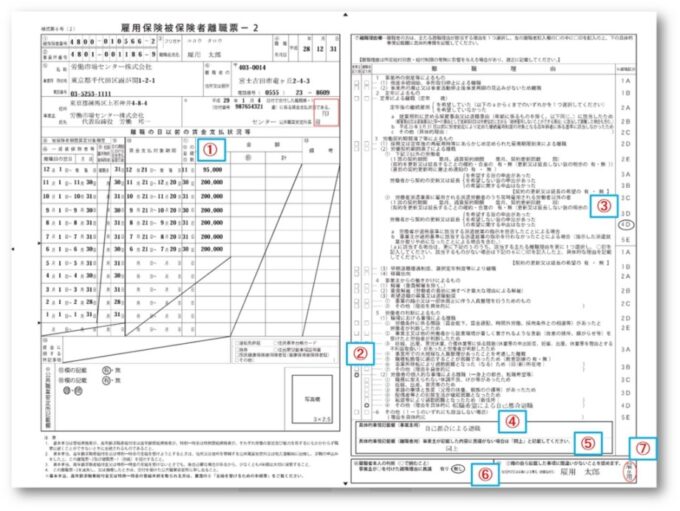Screen dimensions: 680x511
Task: Click the period cell 5月1日–5月31日
Action: pyautogui.click(x=69, y=263)
